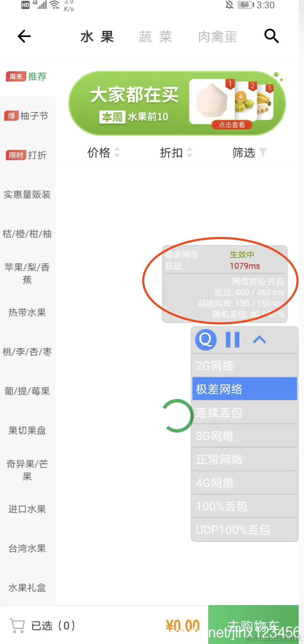This screenshot has height=644, width=304.
Task: Tap 点击查看 on the banner
Action: tap(232, 125)
